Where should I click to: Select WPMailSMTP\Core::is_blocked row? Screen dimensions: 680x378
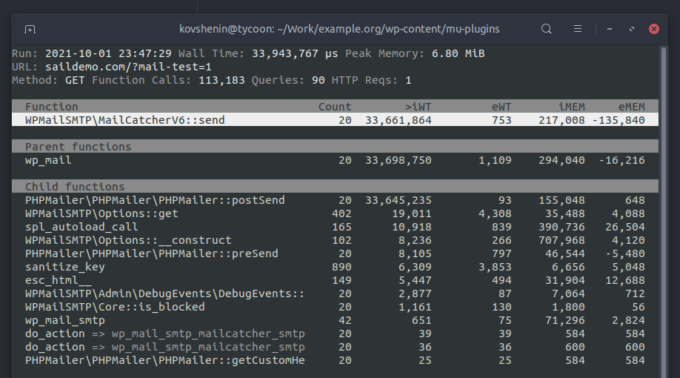(x=335, y=307)
